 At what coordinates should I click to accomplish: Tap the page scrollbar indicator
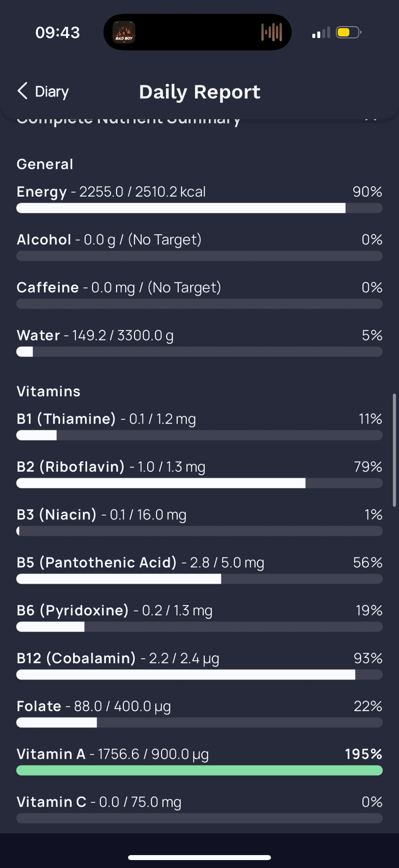tap(394, 450)
